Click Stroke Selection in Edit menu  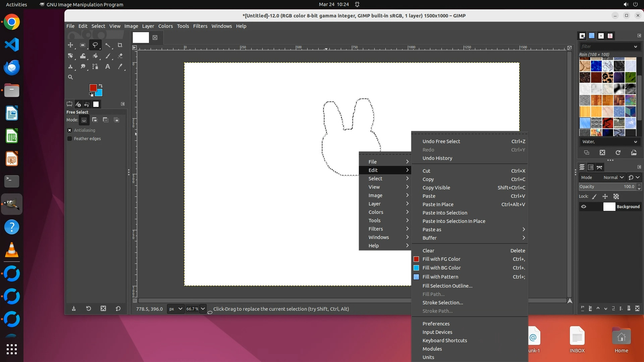(x=443, y=303)
